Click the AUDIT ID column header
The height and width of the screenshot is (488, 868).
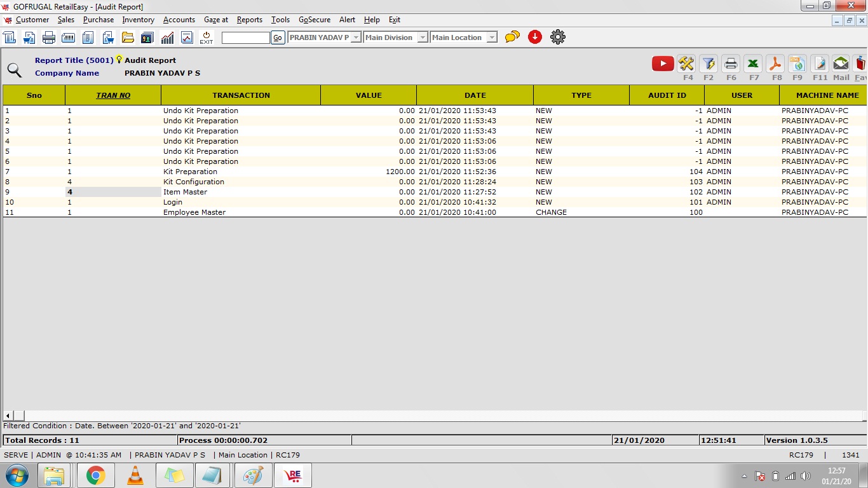tap(667, 95)
